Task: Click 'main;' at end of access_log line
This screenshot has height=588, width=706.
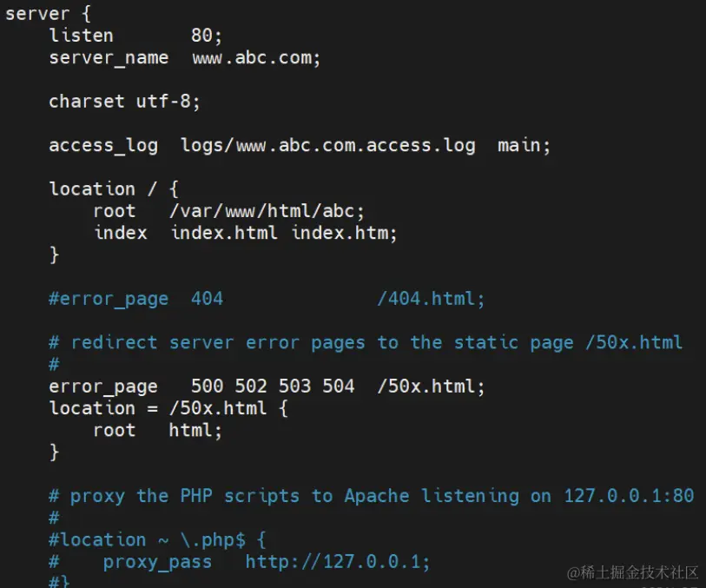Action: (524, 146)
